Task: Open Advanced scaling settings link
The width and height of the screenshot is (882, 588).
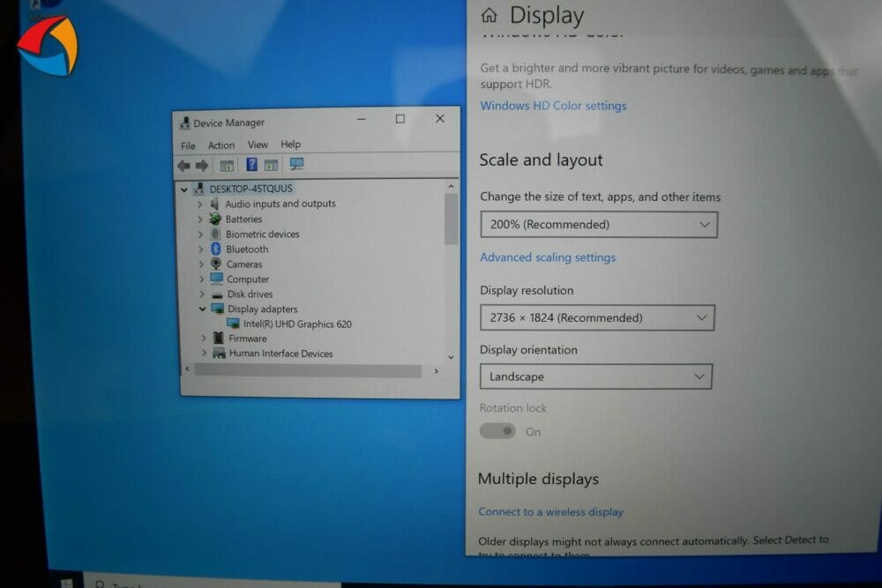Action: pyautogui.click(x=548, y=257)
